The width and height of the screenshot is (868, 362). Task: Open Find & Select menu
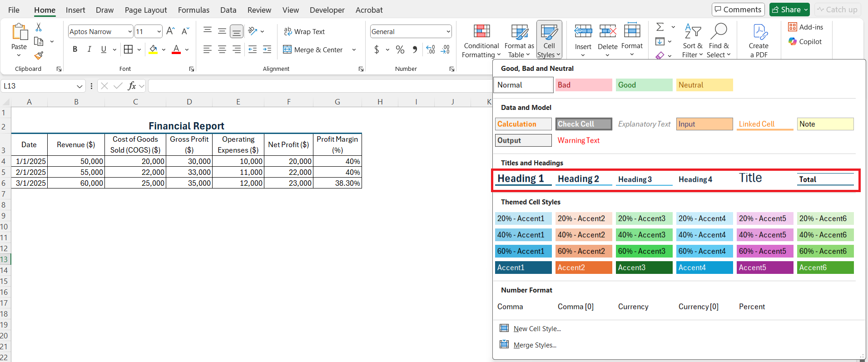[x=719, y=41]
